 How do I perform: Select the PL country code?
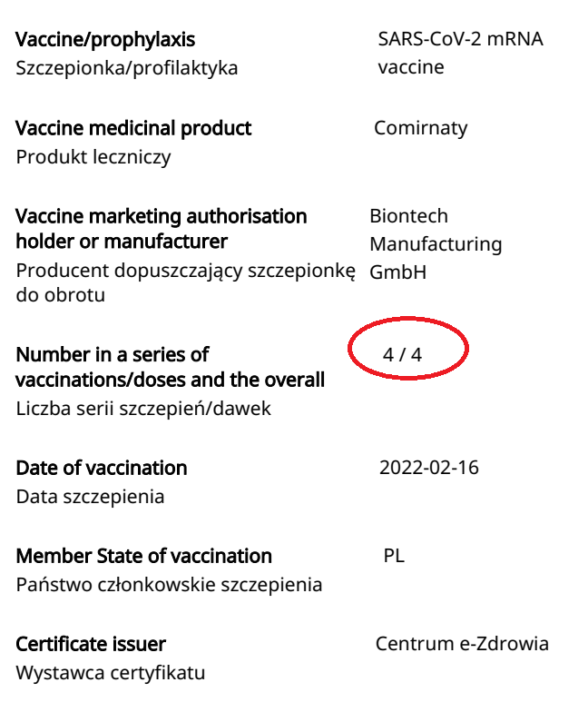click(394, 556)
